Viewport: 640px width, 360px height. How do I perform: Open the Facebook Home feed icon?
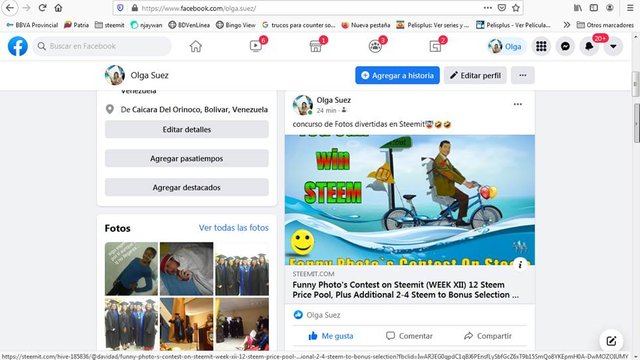pyautogui.click(x=196, y=46)
